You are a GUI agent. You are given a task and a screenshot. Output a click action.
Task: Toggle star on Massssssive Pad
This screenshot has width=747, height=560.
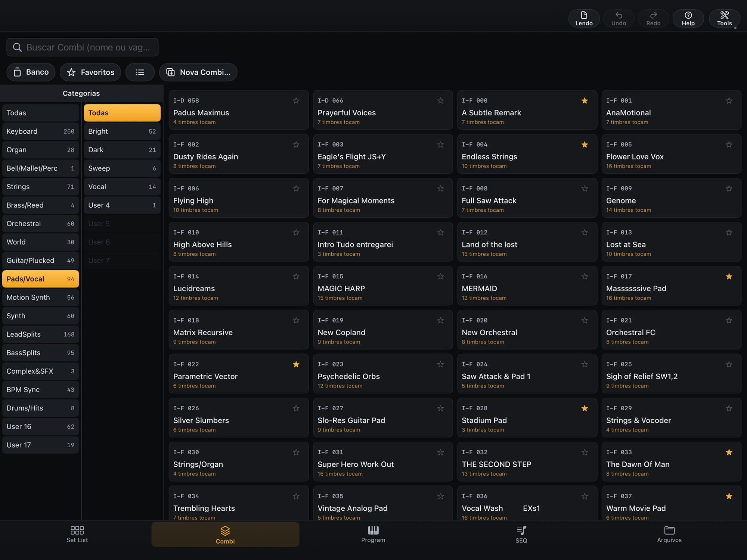[x=729, y=277]
